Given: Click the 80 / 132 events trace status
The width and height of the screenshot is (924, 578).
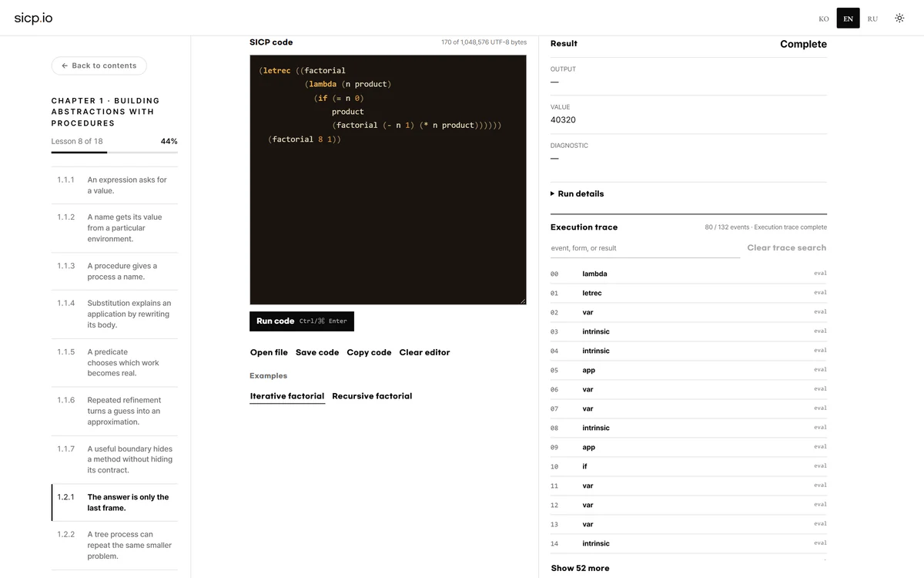Looking at the screenshot, I should tap(765, 227).
